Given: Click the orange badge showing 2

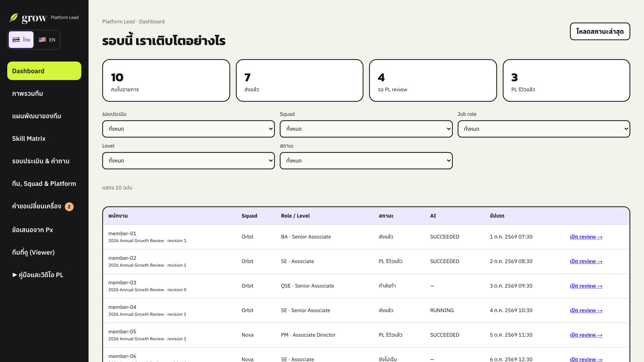Looking at the screenshot, I should 69,207.
